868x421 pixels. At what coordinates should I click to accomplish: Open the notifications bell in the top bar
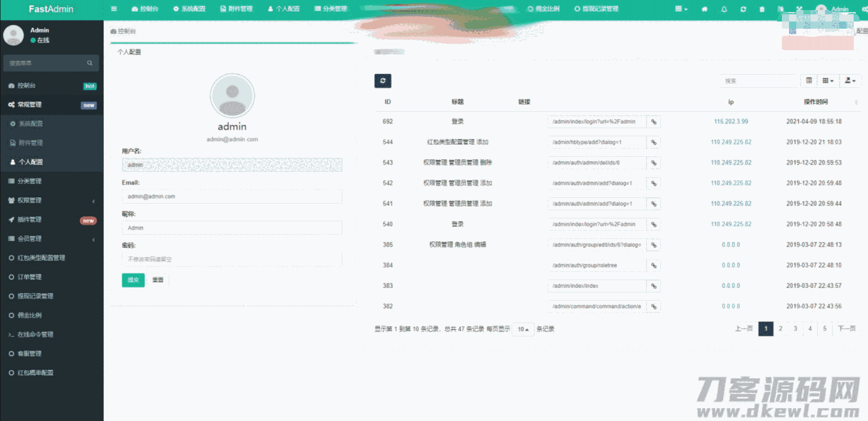click(724, 9)
